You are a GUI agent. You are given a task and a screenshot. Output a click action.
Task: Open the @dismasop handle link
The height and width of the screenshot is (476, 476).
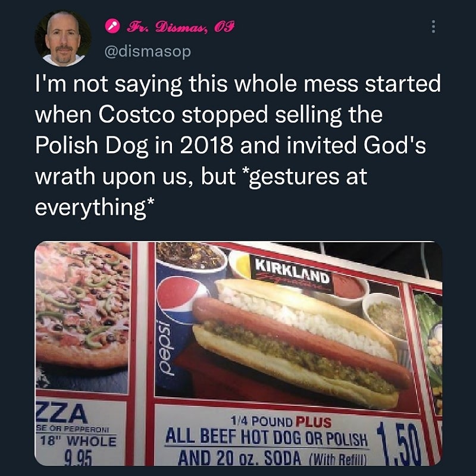pos(148,52)
